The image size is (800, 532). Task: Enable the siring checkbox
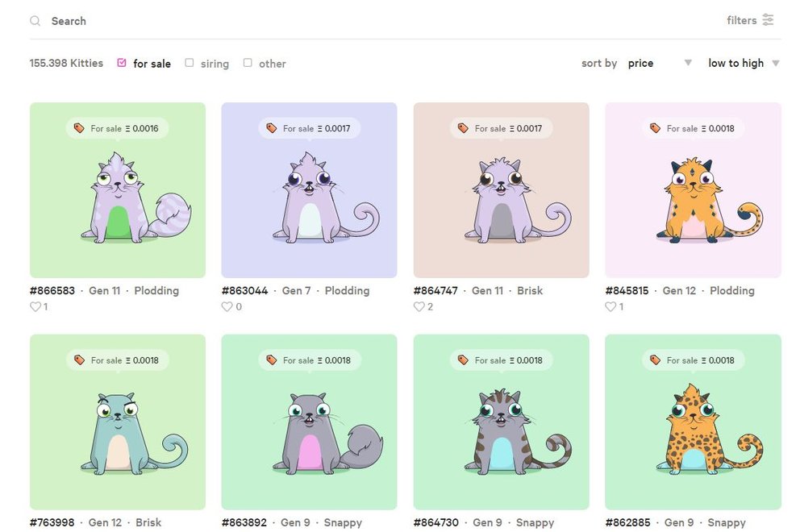(190, 63)
